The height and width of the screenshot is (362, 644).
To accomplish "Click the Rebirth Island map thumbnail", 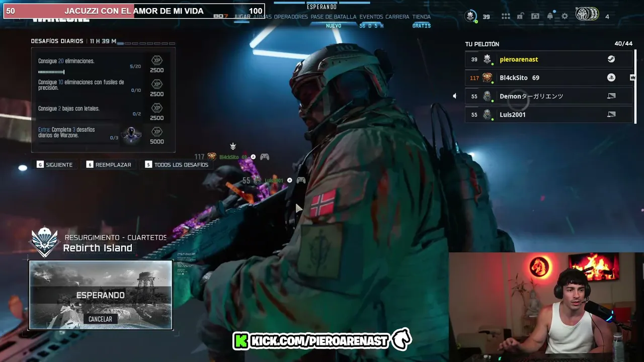I will [x=101, y=295].
